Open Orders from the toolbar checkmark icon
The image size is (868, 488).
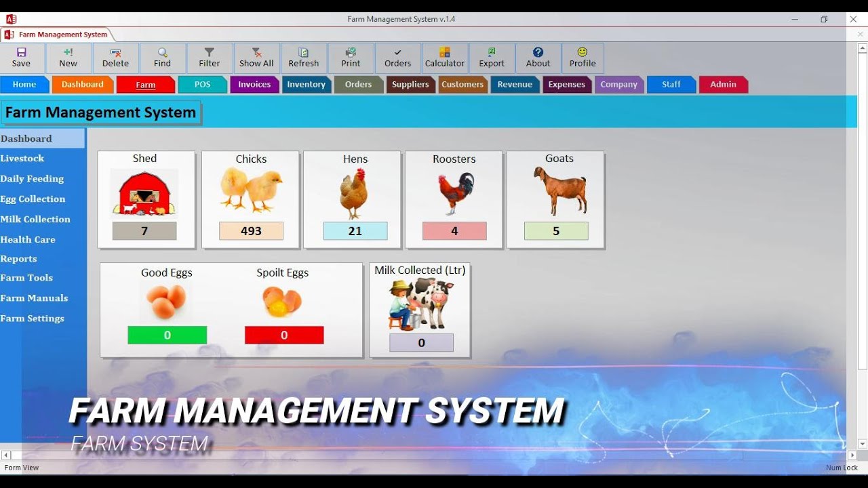tap(398, 58)
